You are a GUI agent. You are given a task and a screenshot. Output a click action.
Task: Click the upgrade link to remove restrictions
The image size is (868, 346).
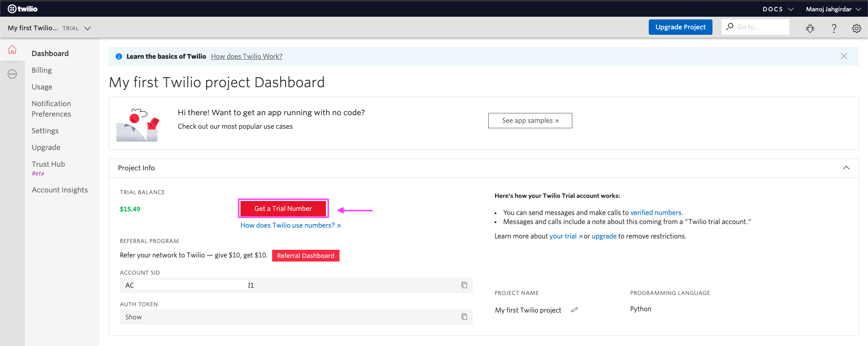point(604,236)
